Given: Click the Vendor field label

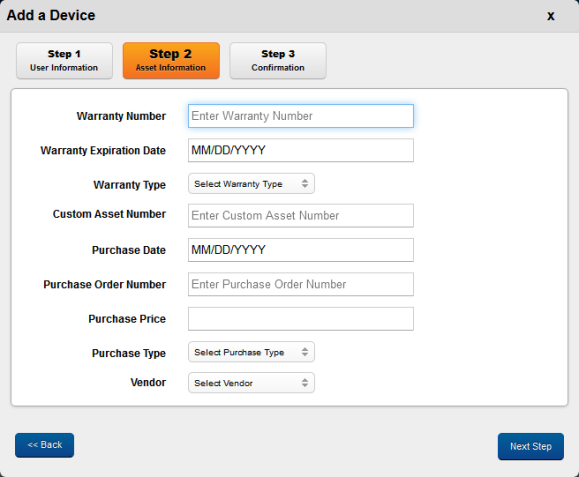Looking at the screenshot, I should point(148,382).
